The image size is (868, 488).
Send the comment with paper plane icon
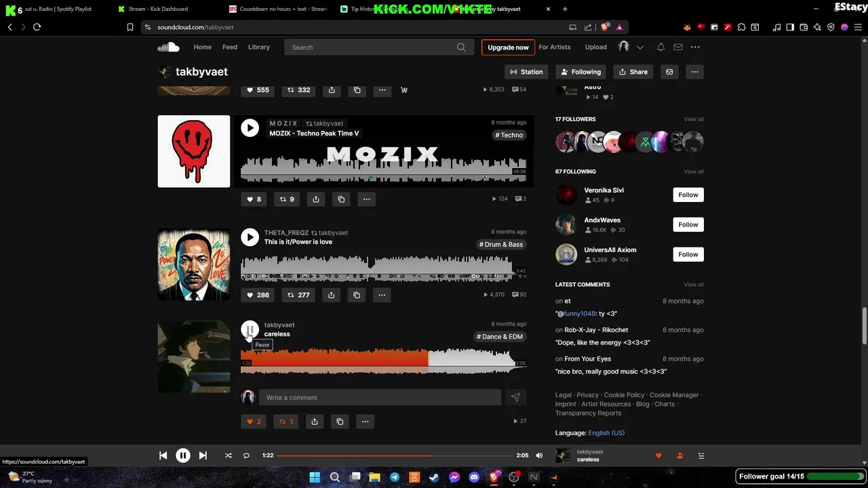tap(515, 398)
